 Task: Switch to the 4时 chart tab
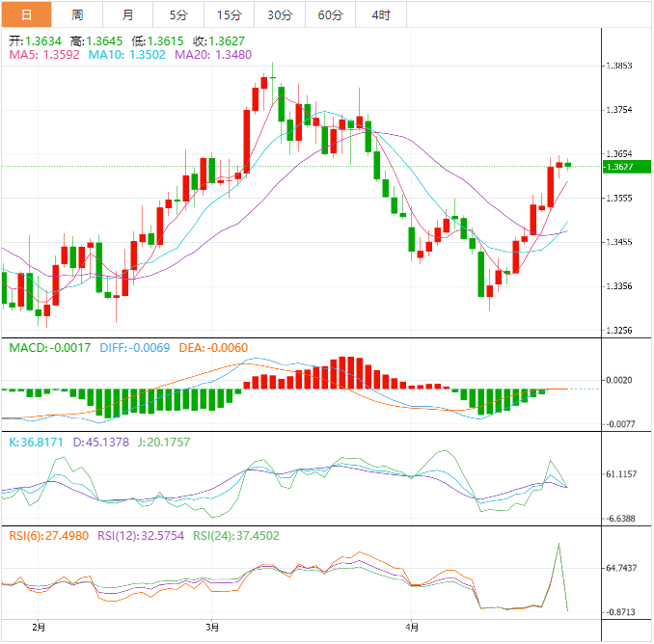click(x=381, y=14)
